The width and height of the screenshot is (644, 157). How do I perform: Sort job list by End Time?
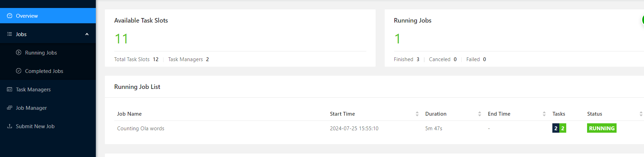[544, 114]
